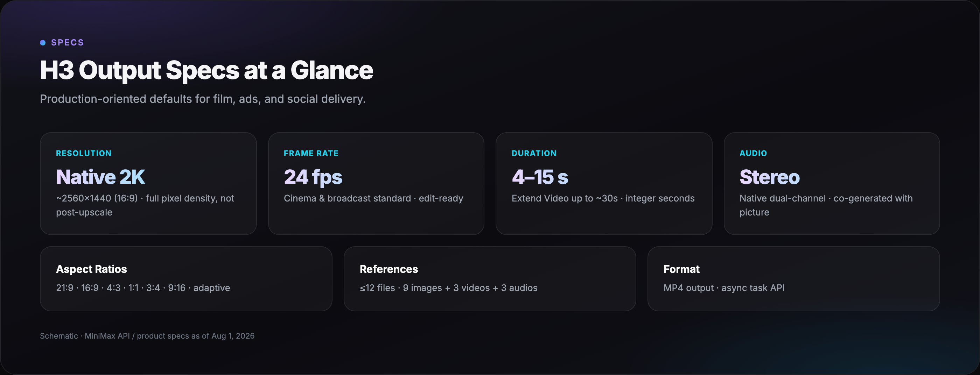
Task: Open the Resolution Native 2K card
Action: (148, 183)
